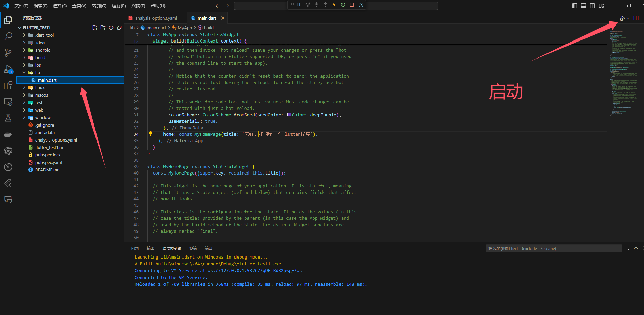Viewport: 644px width, 315px height.
Task: Click the debug Step Into button
Action: [x=316, y=5]
